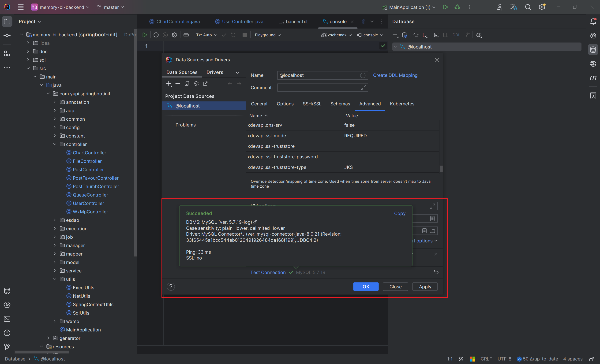
Task: Click the Refresh Data Source icon
Action: (416, 35)
